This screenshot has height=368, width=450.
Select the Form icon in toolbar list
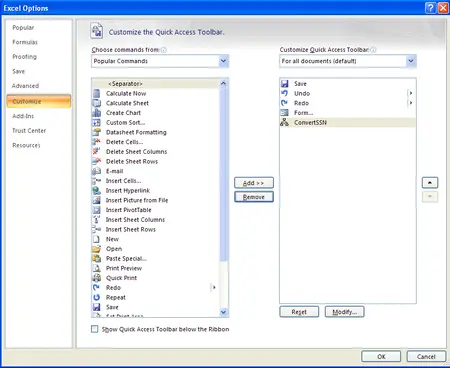tap(284, 113)
